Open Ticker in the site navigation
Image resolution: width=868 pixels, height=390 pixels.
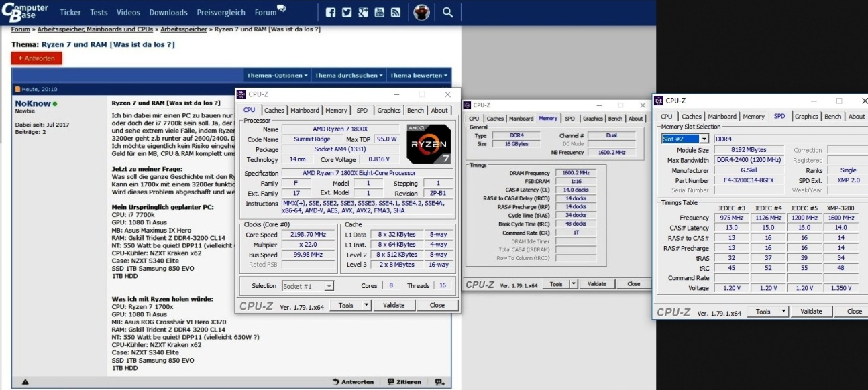70,12
